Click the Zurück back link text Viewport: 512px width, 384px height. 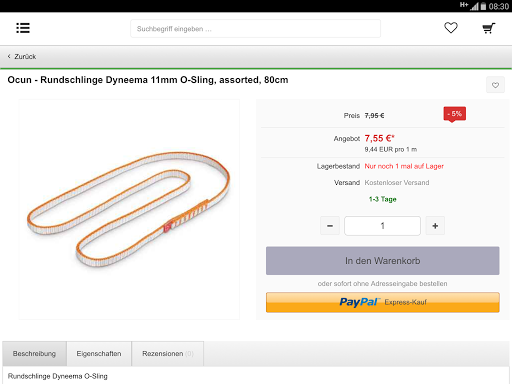pos(25,57)
